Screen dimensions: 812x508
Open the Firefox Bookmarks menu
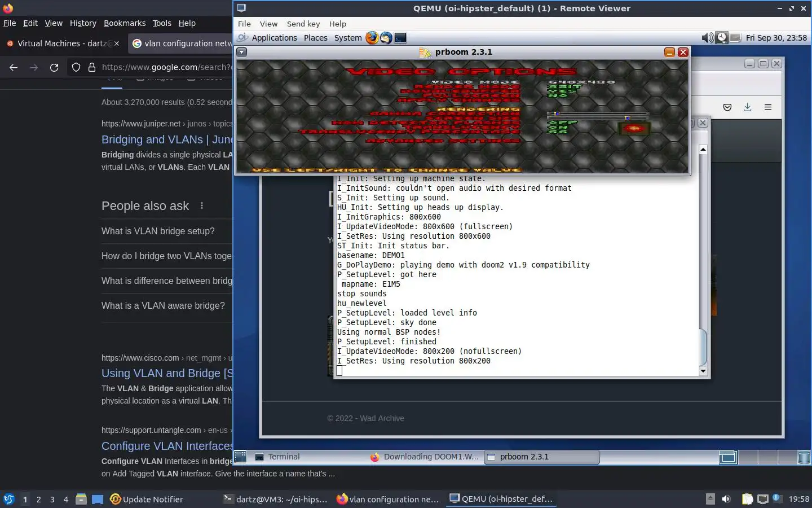point(125,23)
